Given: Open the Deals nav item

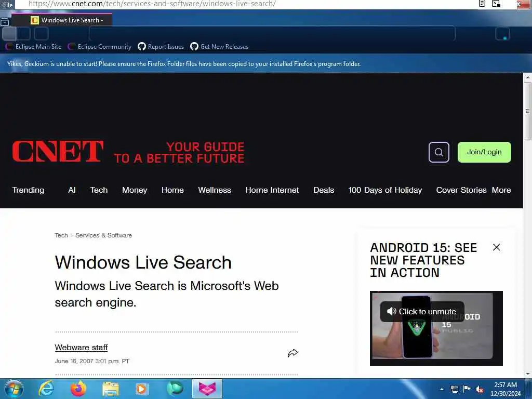Looking at the screenshot, I should pos(324,190).
